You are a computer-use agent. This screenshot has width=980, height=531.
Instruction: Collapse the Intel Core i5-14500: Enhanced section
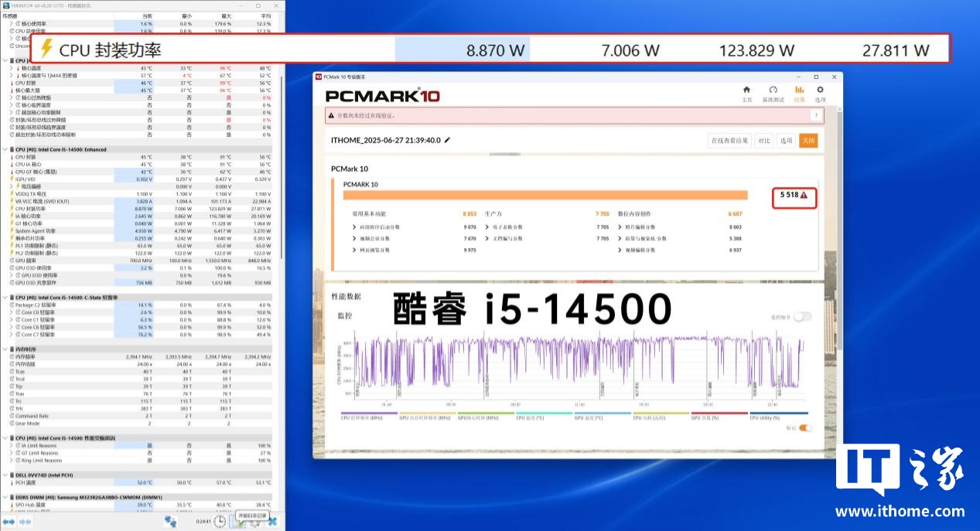(x=5, y=150)
